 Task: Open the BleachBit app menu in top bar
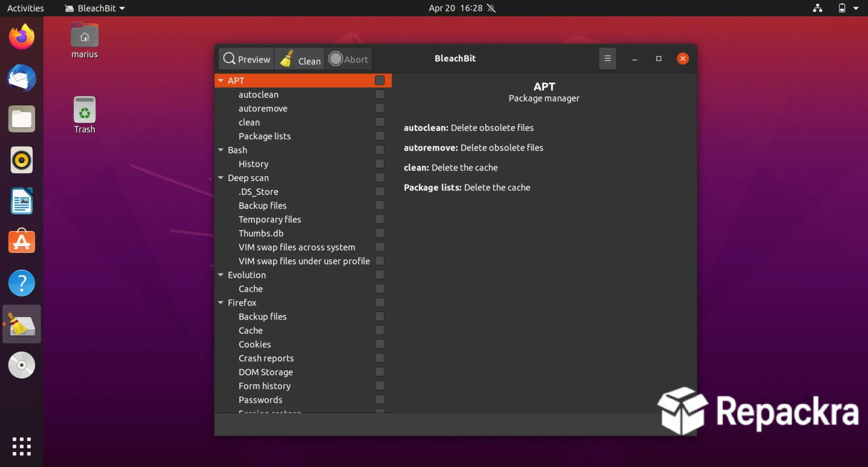[95, 8]
